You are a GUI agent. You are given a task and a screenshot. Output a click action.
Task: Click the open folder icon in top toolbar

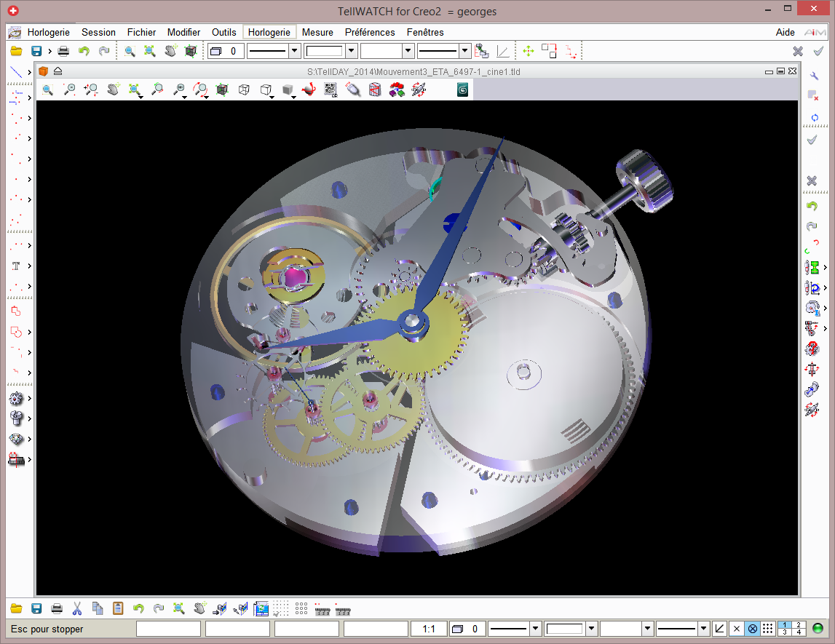coord(16,51)
